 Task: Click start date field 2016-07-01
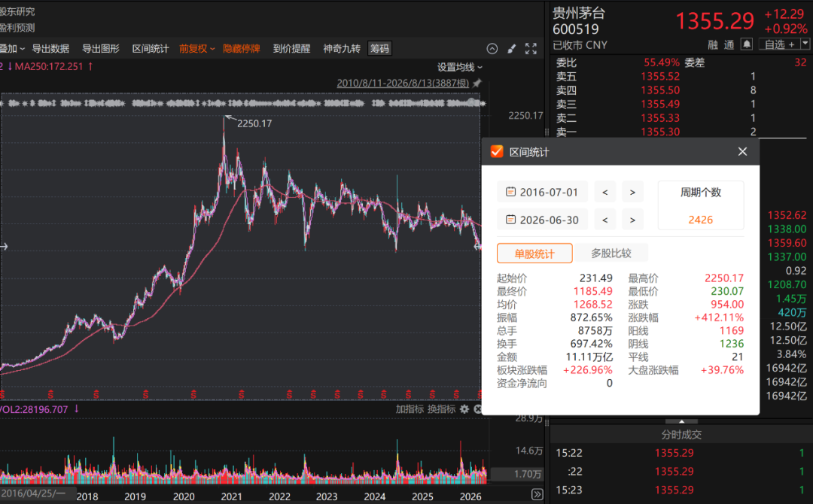[x=542, y=192]
